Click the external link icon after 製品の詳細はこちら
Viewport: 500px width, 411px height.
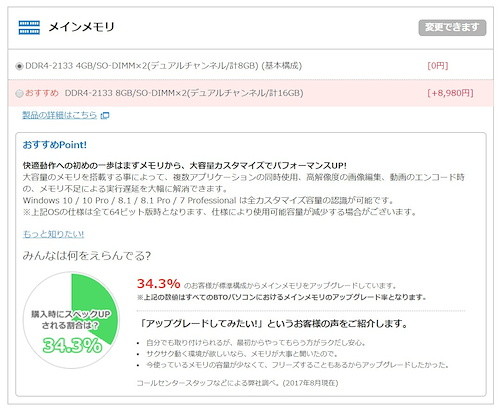105,116
